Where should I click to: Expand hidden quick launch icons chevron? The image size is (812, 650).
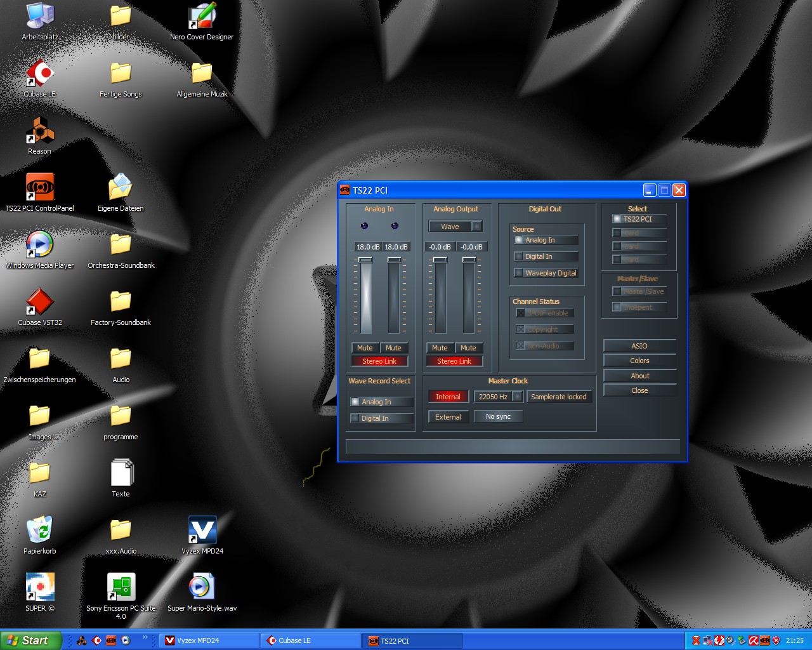tap(145, 637)
